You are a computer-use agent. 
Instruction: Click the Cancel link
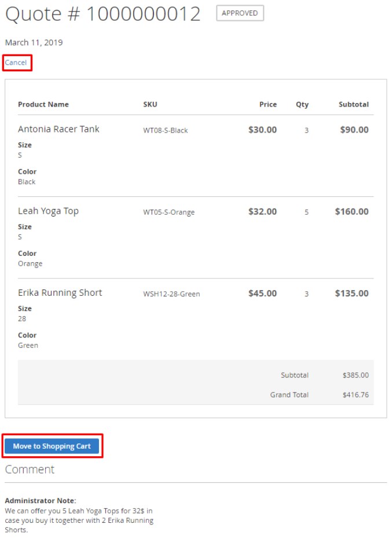pos(16,63)
